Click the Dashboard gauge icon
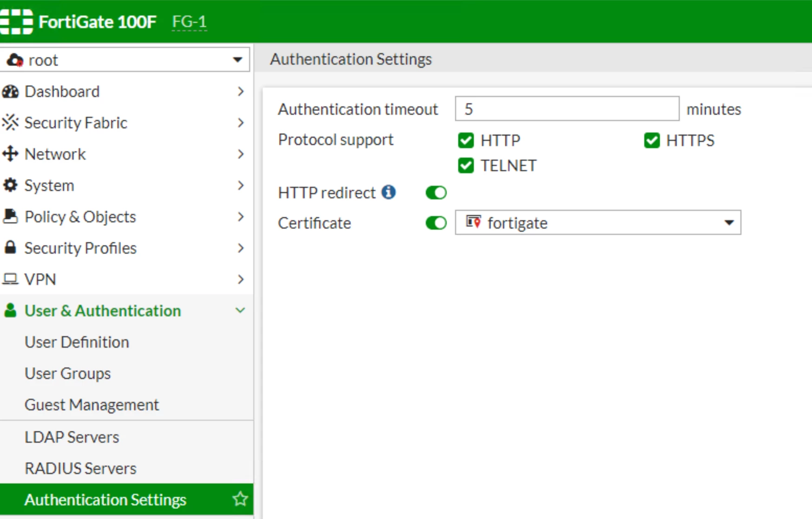 click(10, 91)
